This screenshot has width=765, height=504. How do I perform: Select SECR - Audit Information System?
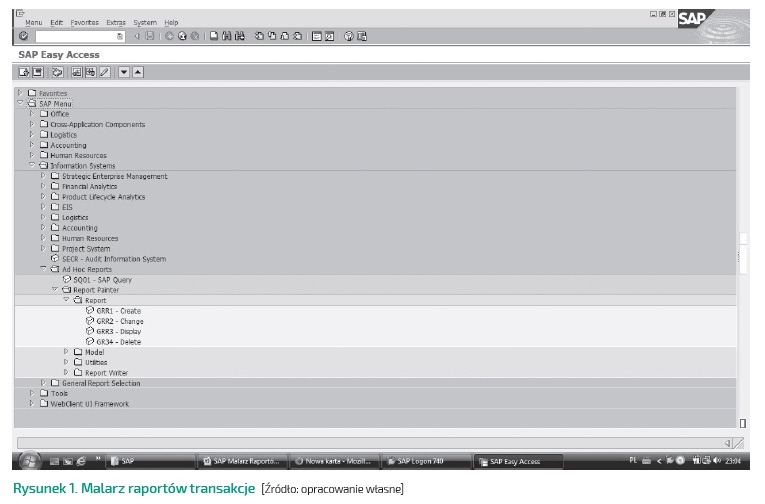(114, 259)
